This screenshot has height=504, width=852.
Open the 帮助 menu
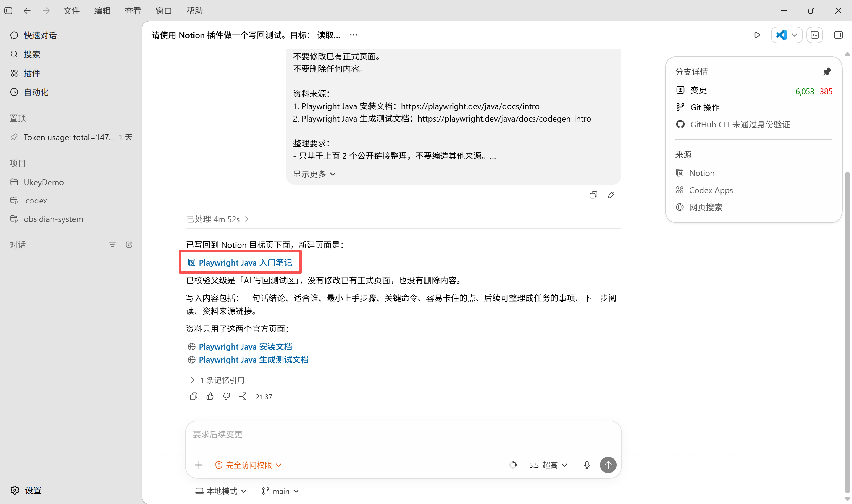195,11
